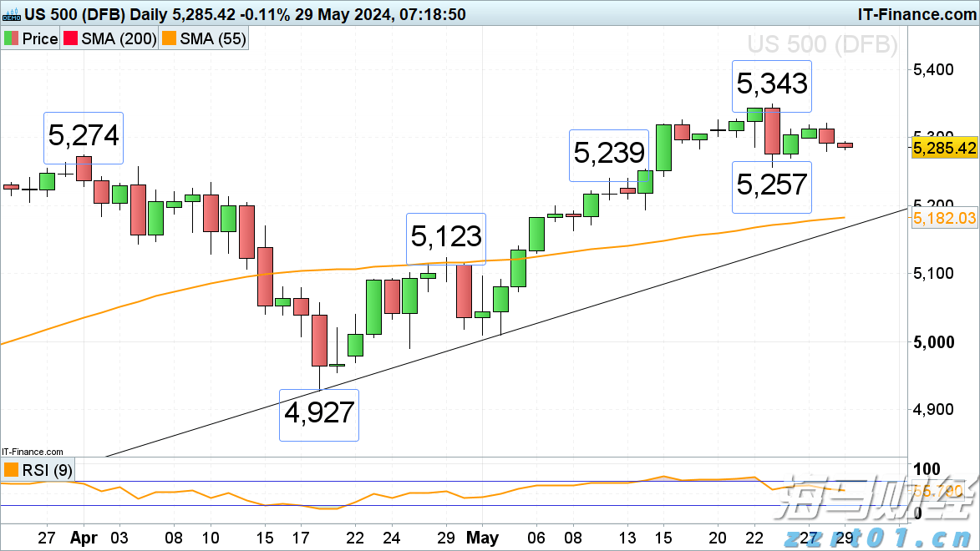
Task: Click the orange SMA (55) legend icon
Action: (170, 39)
